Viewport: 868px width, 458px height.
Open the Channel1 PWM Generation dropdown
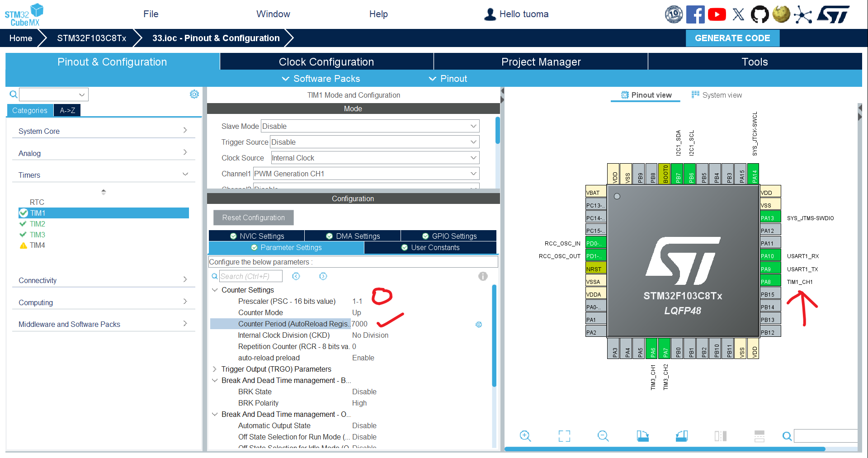coord(366,174)
